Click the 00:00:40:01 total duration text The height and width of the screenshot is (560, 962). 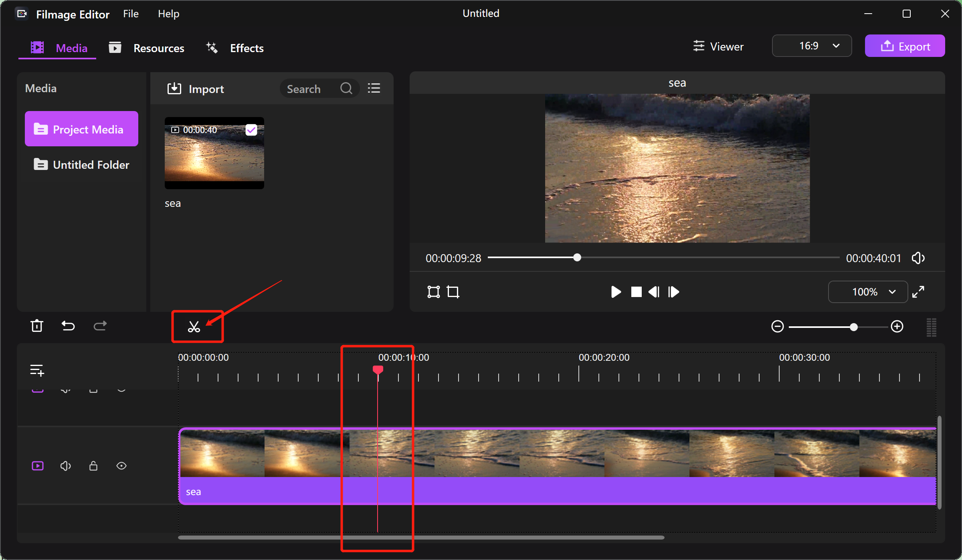(x=873, y=258)
